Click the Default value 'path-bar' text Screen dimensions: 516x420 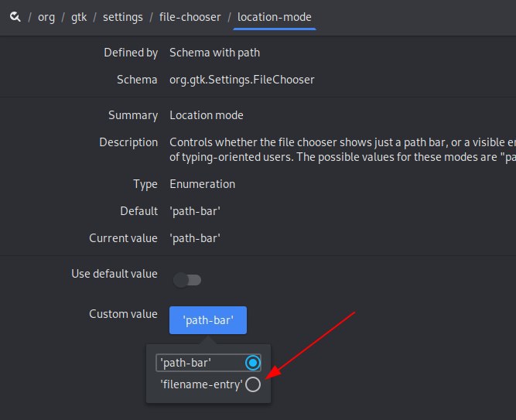[x=195, y=211]
